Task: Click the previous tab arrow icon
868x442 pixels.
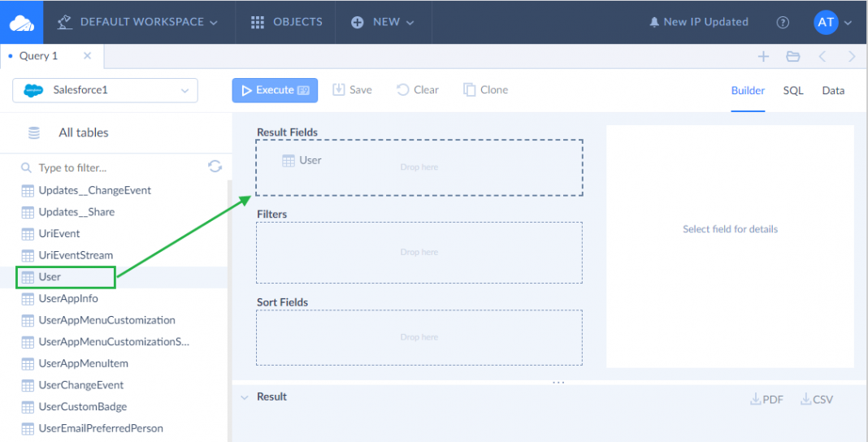Action: pos(822,56)
